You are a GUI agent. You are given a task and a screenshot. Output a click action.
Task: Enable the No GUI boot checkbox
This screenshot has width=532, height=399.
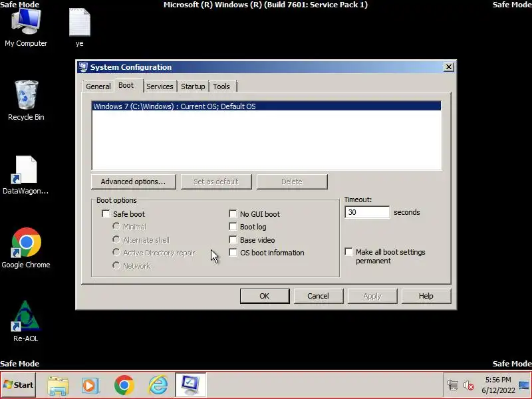click(233, 213)
